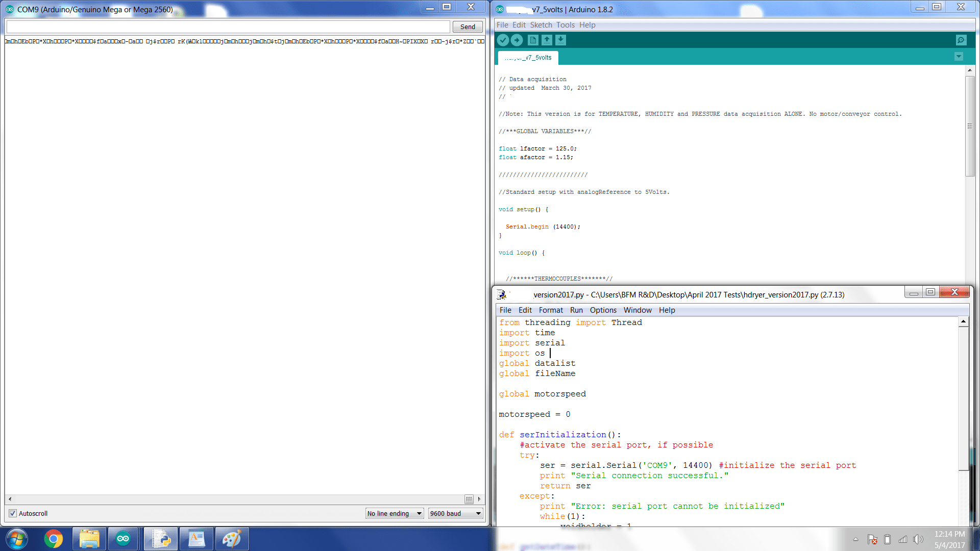Click the Arduino Verify checkmark button
980x551 pixels.
(x=503, y=40)
